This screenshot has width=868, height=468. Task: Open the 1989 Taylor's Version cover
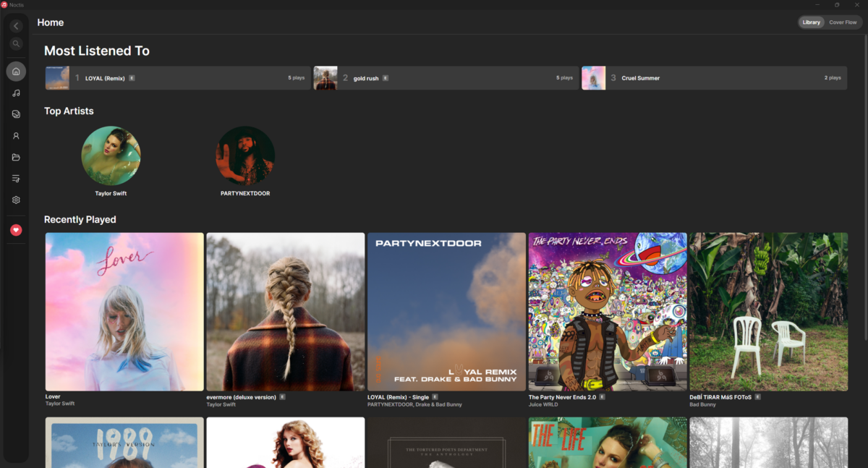coord(124,443)
